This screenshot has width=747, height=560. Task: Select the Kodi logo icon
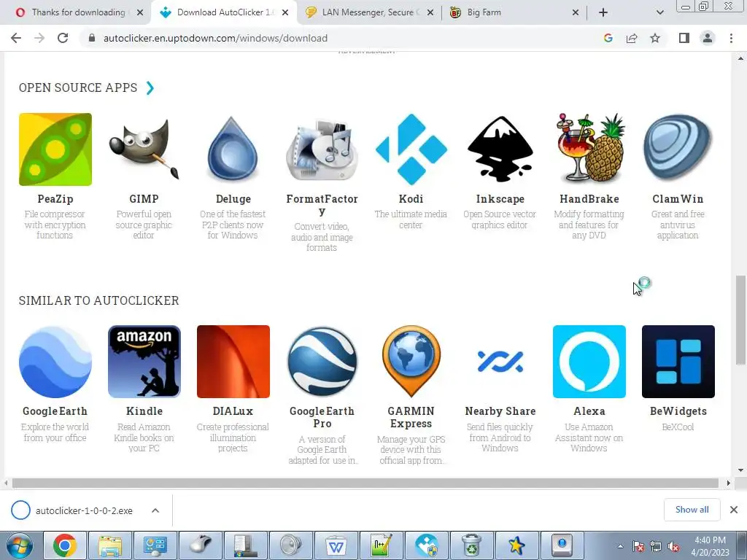[x=411, y=149]
